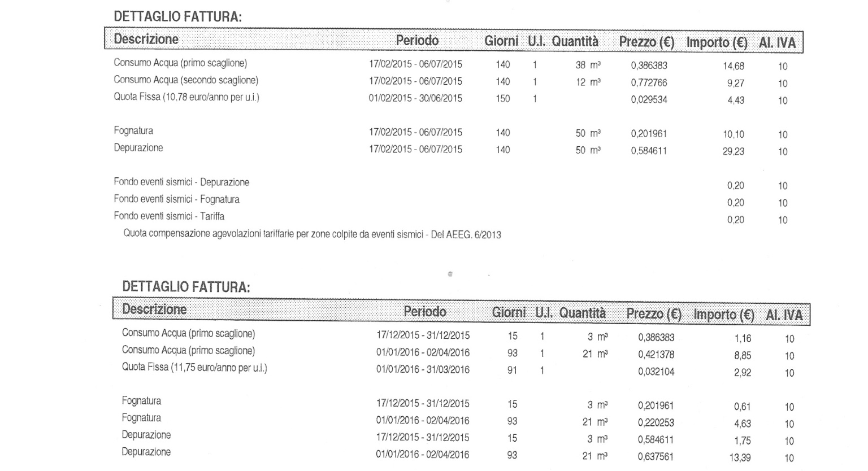Click the Quota Fissa (11,75 euro/anno) entry
Image resolution: width=868 pixels, height=471 pixels.
tap(194, 368)
